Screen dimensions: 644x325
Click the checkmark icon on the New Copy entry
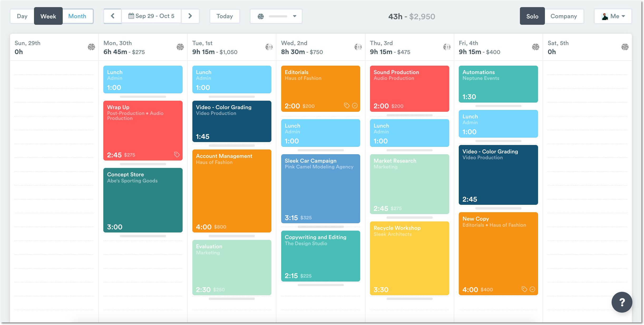click(533, 289)
